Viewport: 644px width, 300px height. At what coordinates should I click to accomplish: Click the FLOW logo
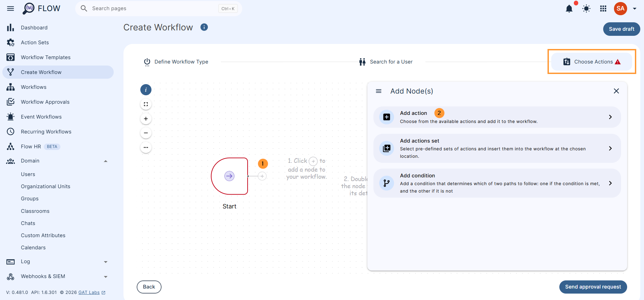41,8
